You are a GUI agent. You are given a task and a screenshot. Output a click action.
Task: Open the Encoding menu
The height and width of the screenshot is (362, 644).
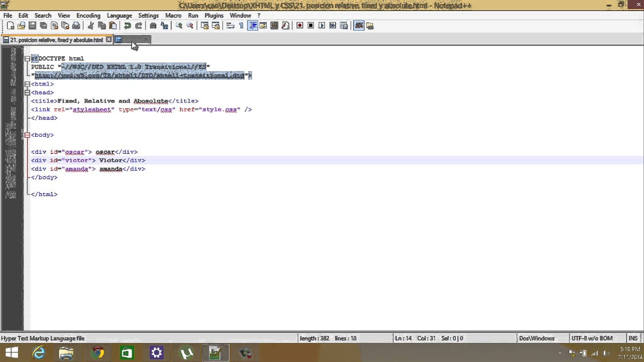click(x=88, y=16)
